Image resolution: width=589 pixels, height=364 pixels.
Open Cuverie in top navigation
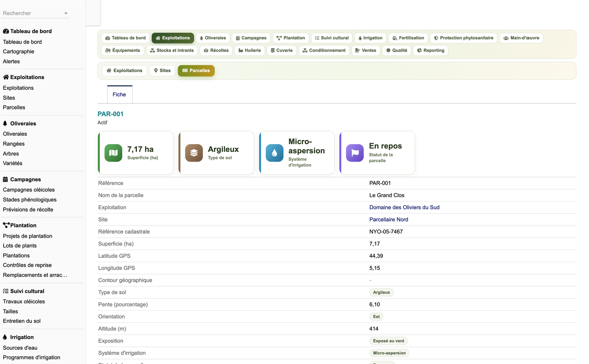coord(282,50)
